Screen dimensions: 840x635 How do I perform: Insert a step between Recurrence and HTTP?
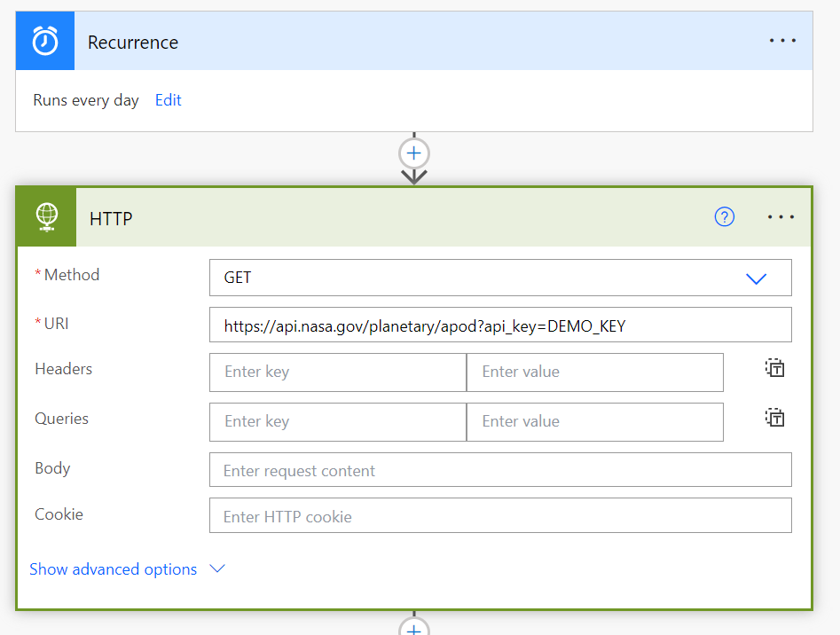[414, 153]
